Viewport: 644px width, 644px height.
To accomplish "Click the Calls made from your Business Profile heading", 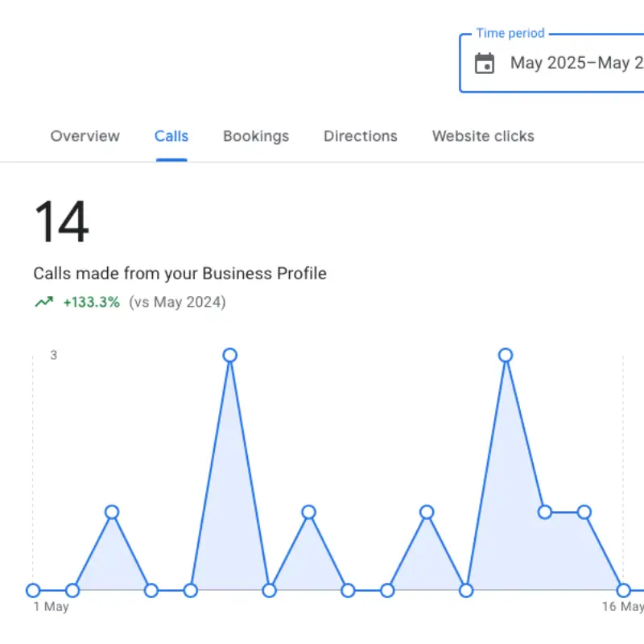I will [180, 273].
